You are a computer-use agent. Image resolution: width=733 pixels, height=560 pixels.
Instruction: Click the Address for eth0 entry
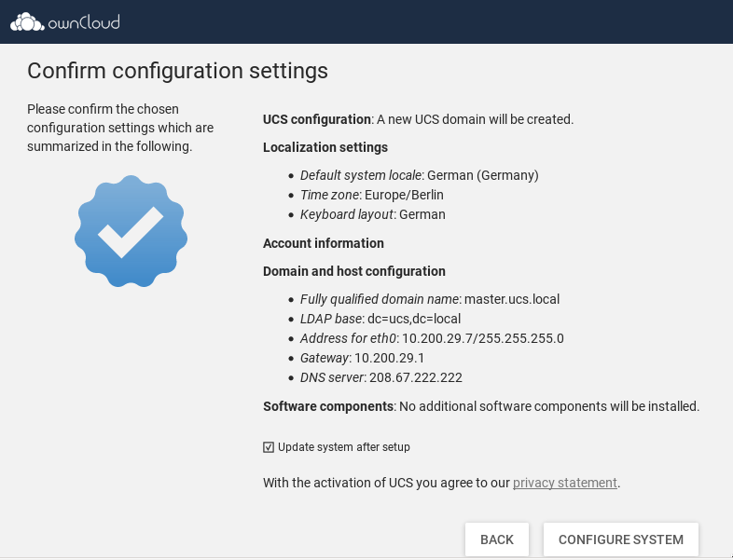click(431, 338)
